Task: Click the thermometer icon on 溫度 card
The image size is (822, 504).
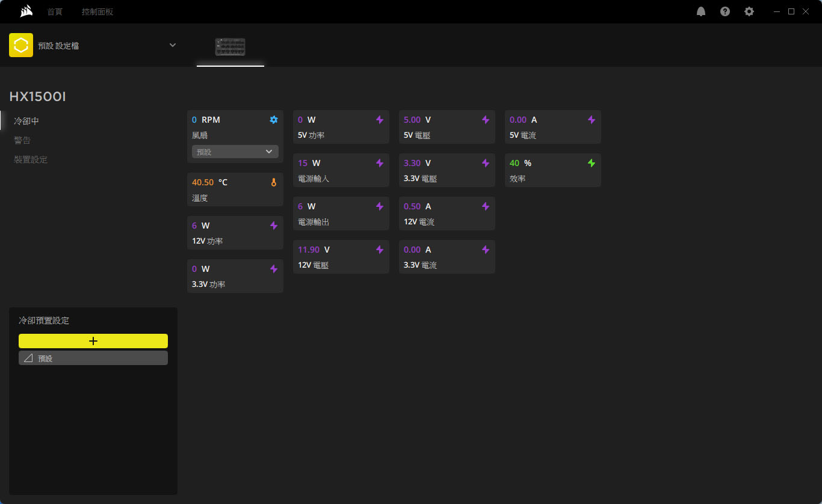Action: coord(274,182)
